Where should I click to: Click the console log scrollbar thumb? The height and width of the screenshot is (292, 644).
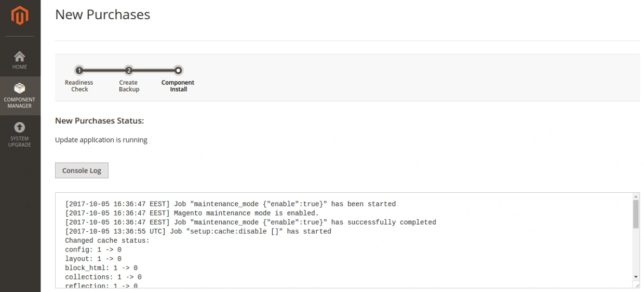636,214
